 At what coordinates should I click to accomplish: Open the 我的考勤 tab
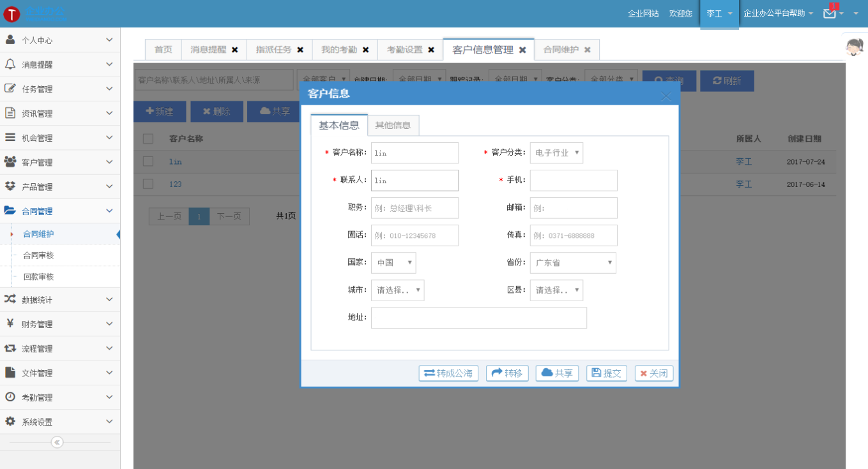339,50
